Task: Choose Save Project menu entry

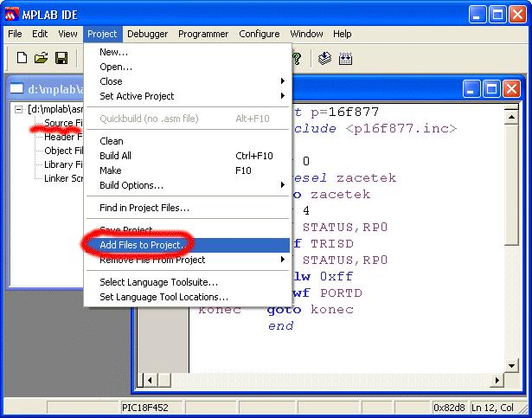Action: pyautogui.click(x=188, y=230)
